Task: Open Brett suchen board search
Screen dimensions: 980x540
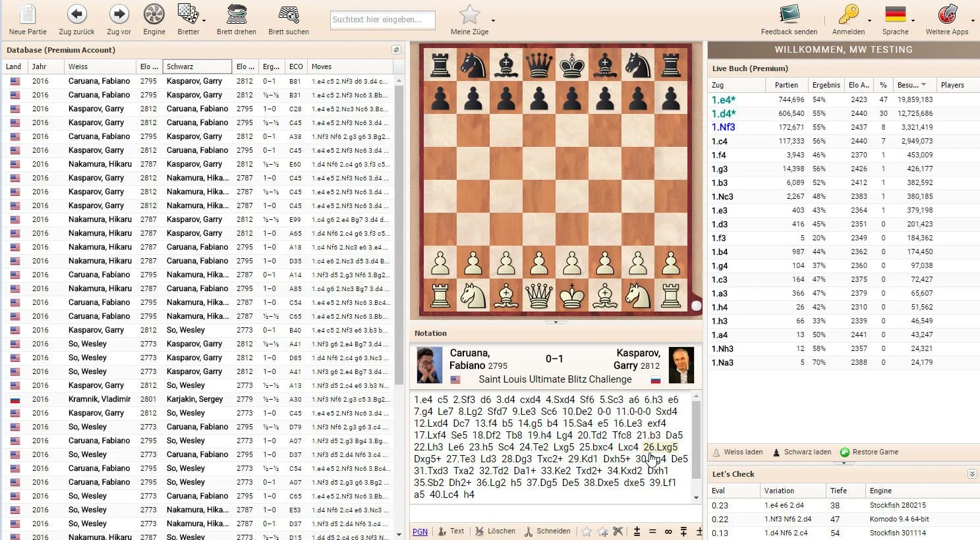Action: coord(289,14)
